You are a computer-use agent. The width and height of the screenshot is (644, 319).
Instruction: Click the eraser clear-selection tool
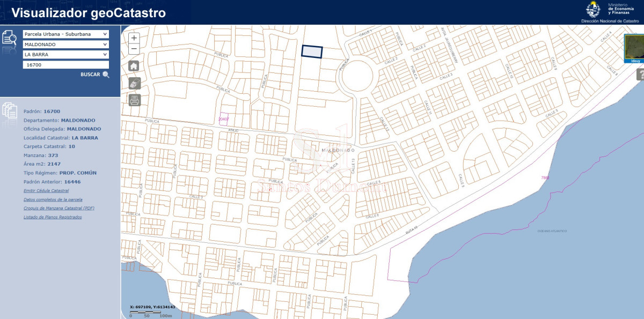(x=134, y=83)
